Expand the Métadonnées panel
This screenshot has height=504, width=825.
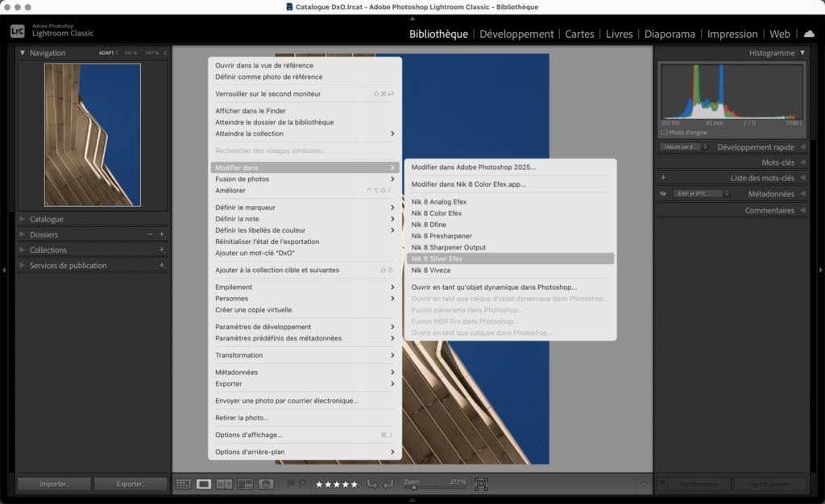pyautogui.click(x=802, y=193)
